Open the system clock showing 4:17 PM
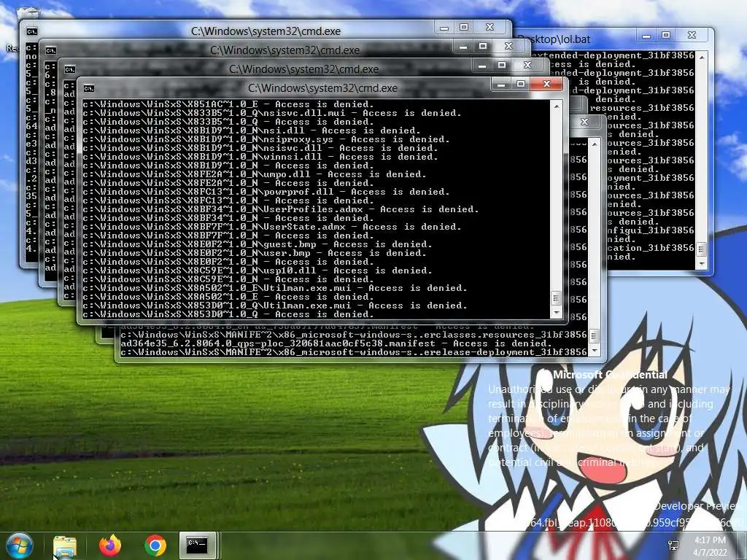This screenshot has height=560, width=747. pos(710,546)
